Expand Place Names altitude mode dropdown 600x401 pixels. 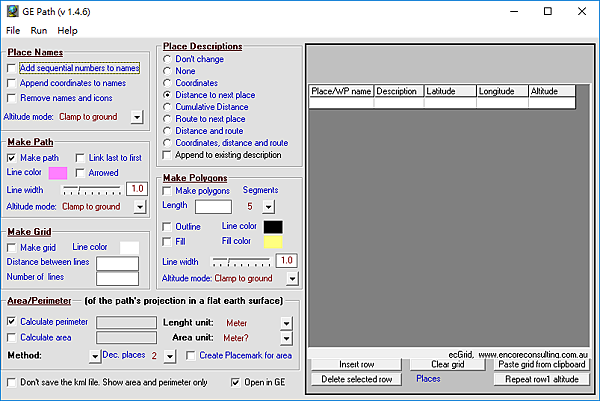(137, 117)
